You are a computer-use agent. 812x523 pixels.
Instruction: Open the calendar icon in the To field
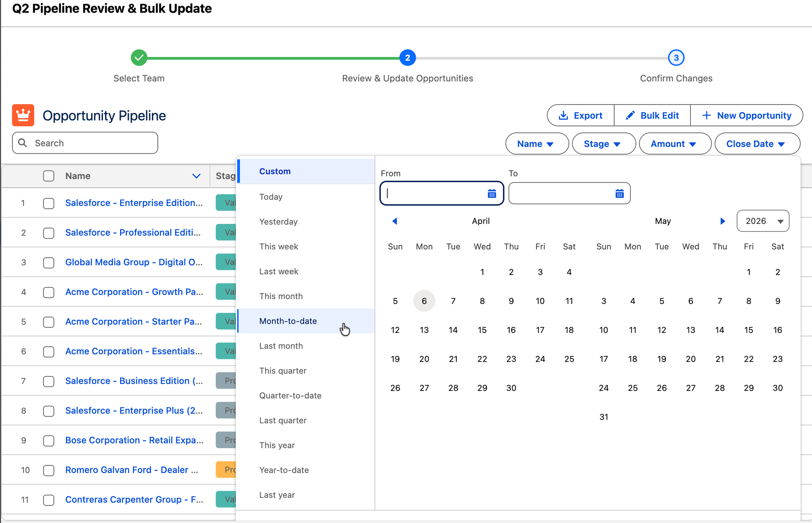coord(619,193)
